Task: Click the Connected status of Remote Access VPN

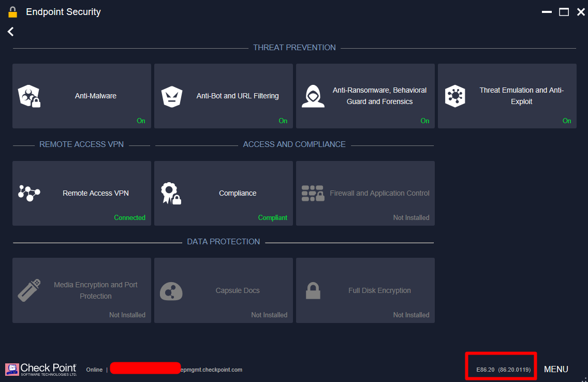Action: [130, 218]
